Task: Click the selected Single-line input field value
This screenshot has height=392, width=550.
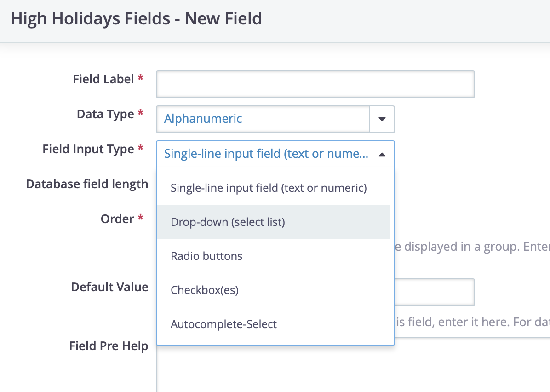Action: [266, 154]
